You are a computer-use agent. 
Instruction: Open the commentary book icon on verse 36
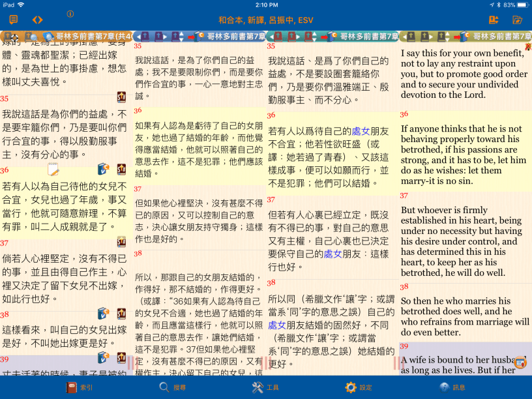click(103, 170)
